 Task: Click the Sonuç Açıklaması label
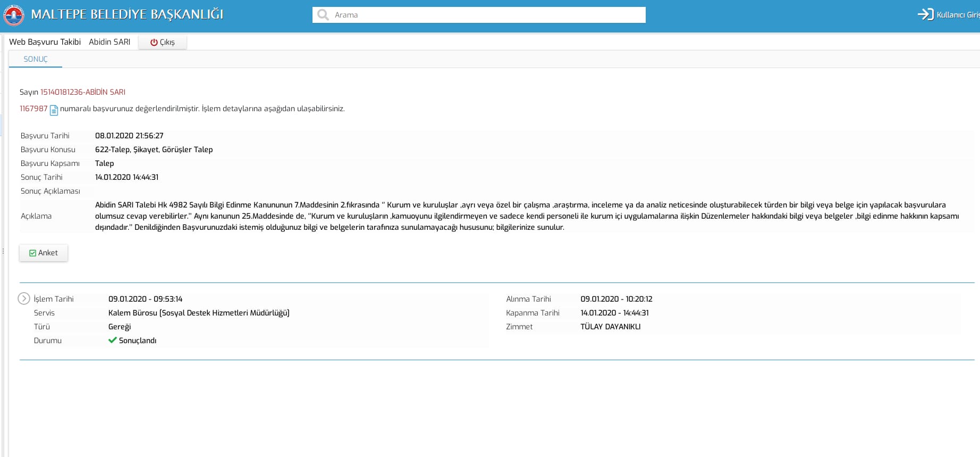tap(50, 191)
